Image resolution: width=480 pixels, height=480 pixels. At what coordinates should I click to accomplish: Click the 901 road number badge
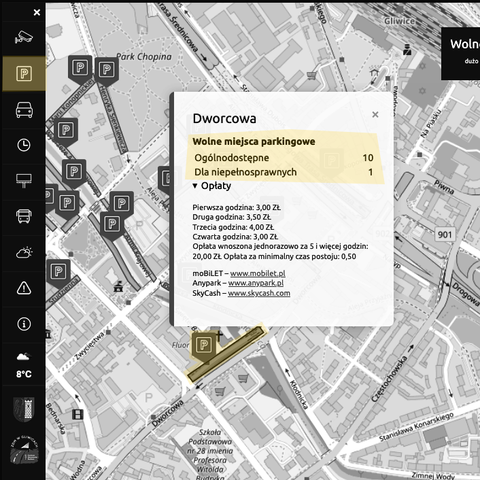[x=445, y=235]
